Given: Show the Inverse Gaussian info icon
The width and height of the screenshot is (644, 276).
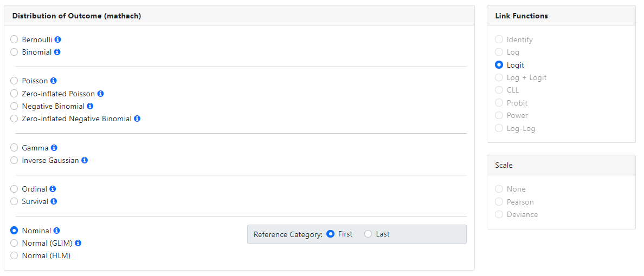Looking at the screenshot, I should click(85, 160).
